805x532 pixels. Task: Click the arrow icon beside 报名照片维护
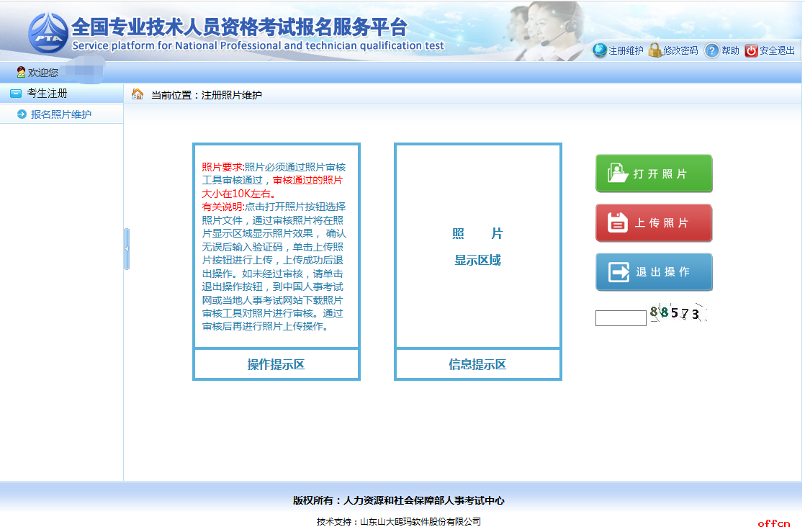pyautogui.click(x=22, y=114)
